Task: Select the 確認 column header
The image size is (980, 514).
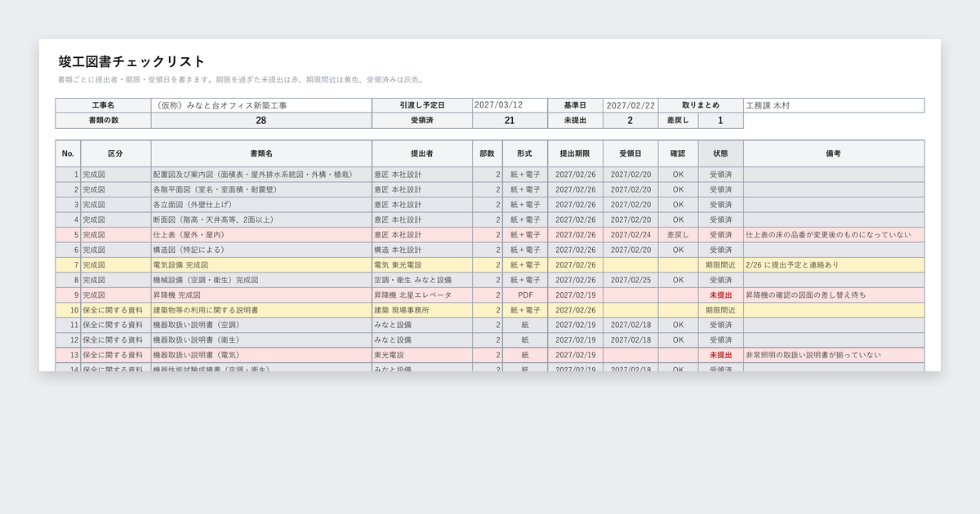Action: point(679,153)
